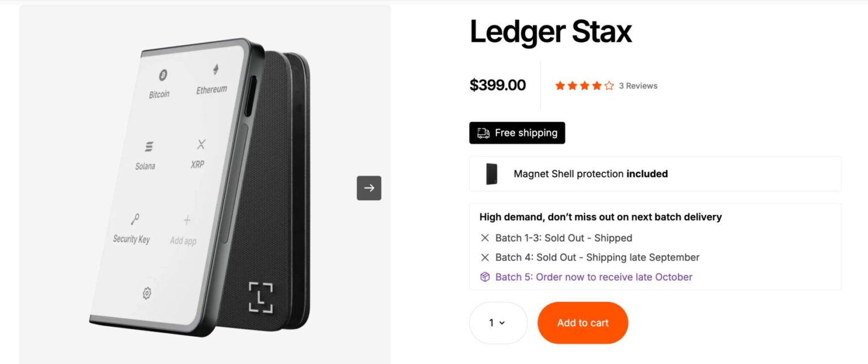Select the fifth empty star in the rating

tap(608, 85)
